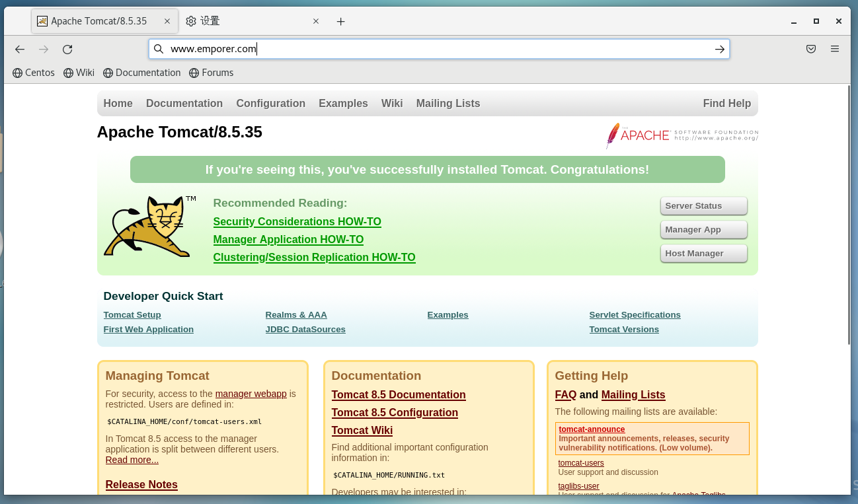Click the manager webapp link

[251, 394]
